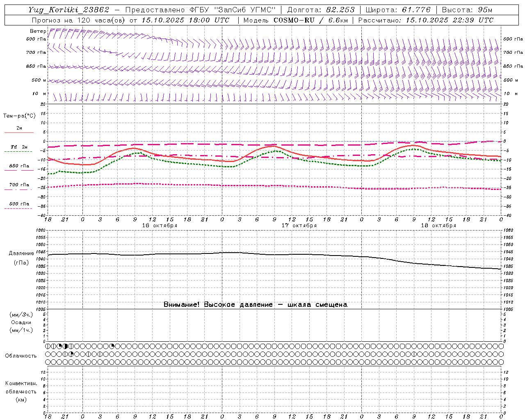
Task: Click the half-black cloud symbol in top cloudiness row
Action: pos(65,346)
